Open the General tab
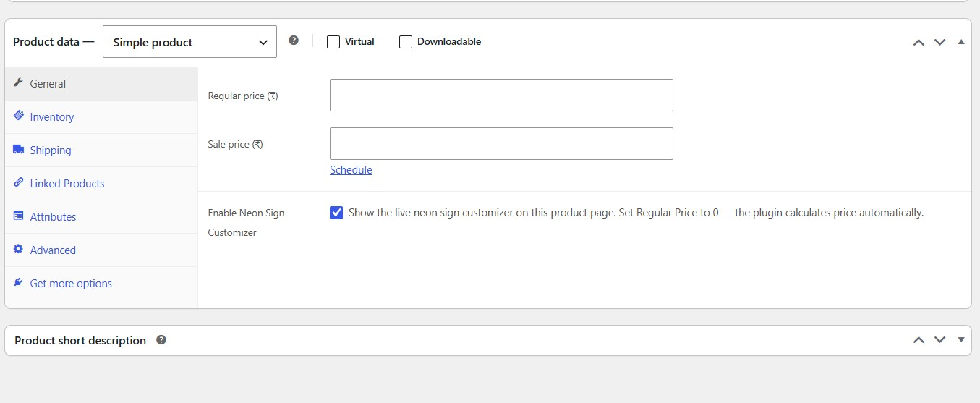 click(x=101, y=84)
